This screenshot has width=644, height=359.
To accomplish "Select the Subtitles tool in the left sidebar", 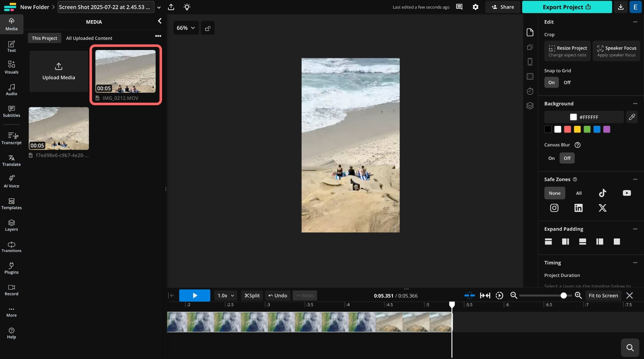I will point(11,111).
